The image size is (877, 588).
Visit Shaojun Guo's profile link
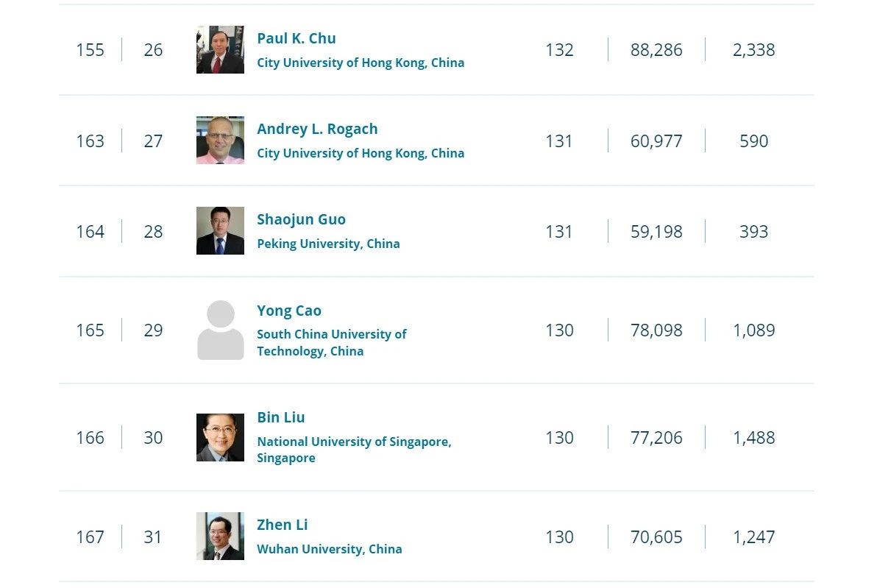coord(301,219)
